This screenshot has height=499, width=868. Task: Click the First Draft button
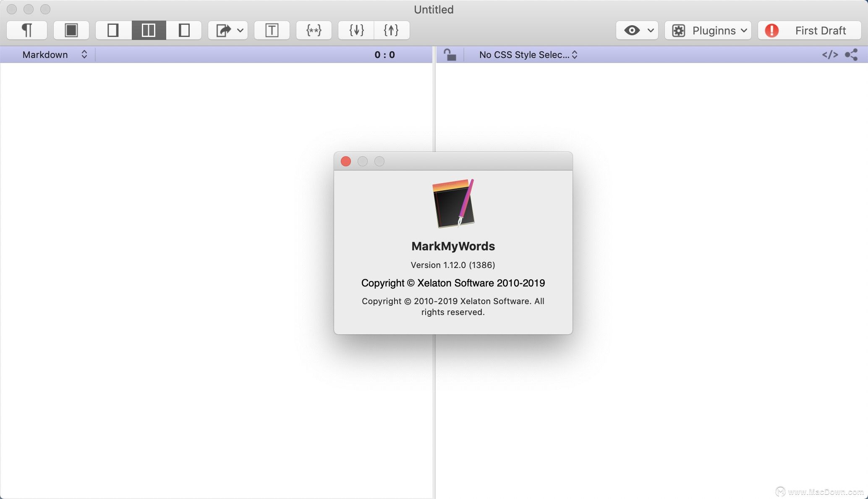click(x=810, y=30)
